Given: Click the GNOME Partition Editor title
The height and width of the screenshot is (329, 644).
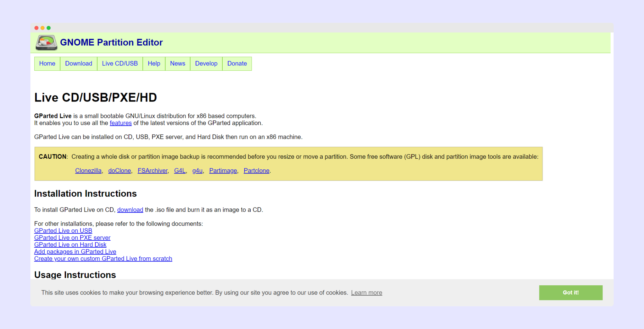Looking at the screenshot, I should pyautogui.click(x=111, y=42).
